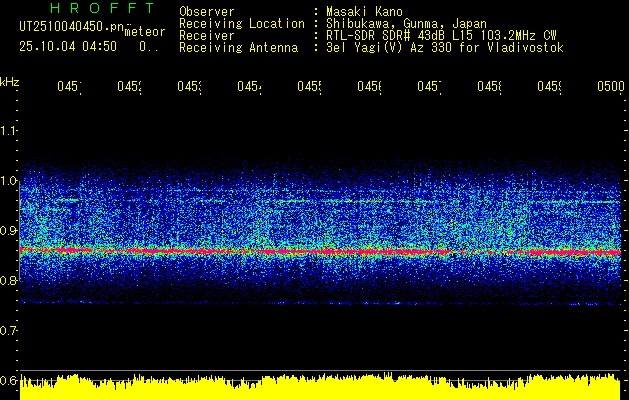Image resolution: width=629 pixels, height=400 pixels.
Task: Click the 1.0 frequency axis label
Action: [x=8, y=181]
